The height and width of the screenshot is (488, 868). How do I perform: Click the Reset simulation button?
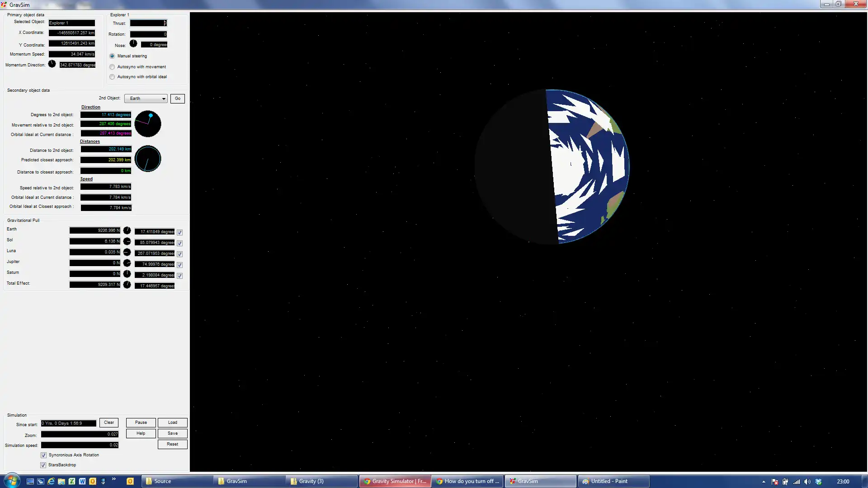click(x=172, y=444)
